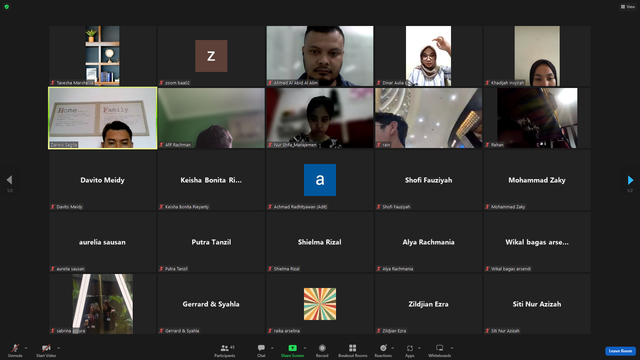The width and height of the screenshot is (640, 360).
Task: Click the Unmute microphone icon
Action: click(x=15, y=348)
